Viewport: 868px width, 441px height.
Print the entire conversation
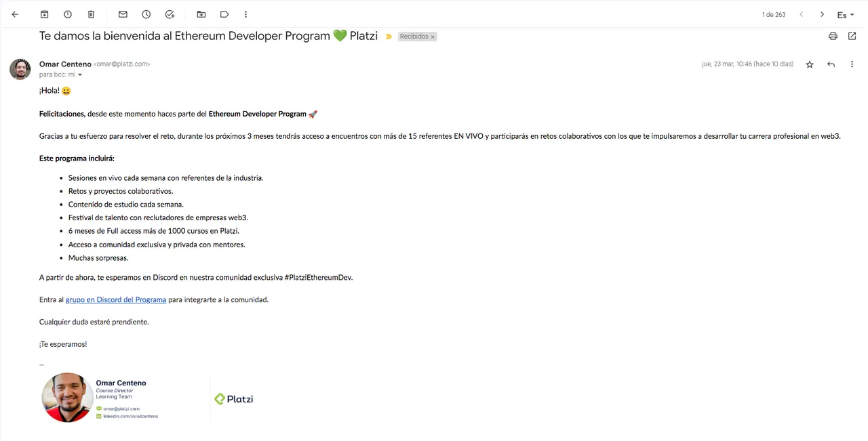click(x=833, y=36)
